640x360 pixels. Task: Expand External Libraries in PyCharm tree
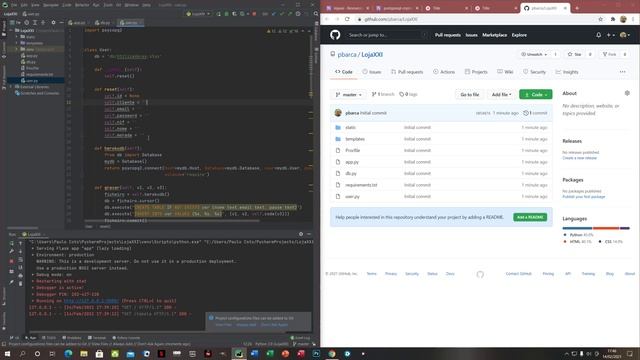click(x=11, y=87)
